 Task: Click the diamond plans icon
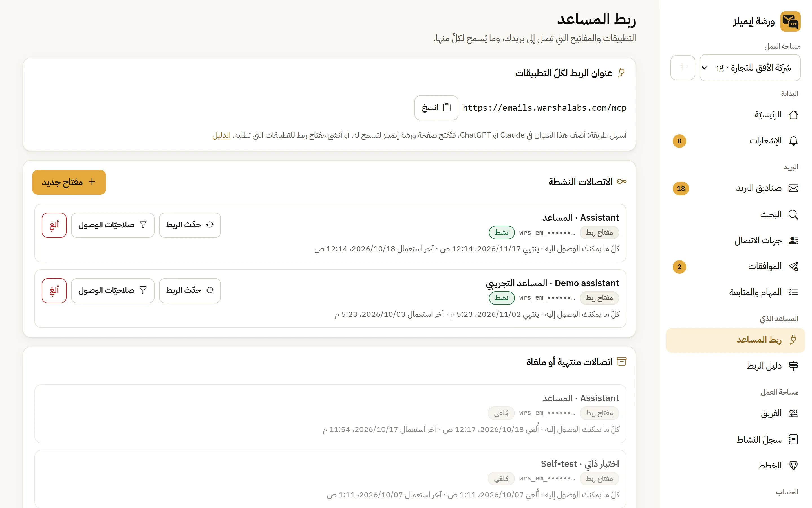point(793,466)
